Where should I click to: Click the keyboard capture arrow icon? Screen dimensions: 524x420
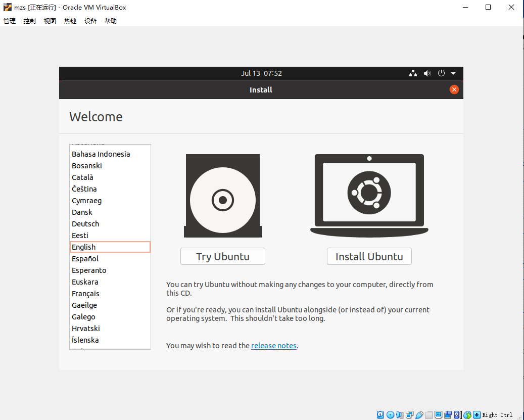pos(477,414)
